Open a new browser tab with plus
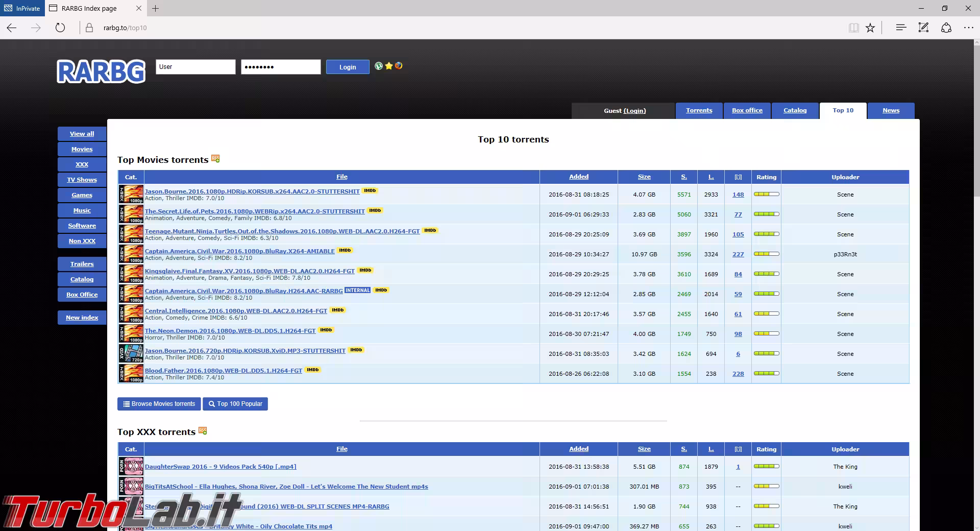980x531 pixels. 156,8
